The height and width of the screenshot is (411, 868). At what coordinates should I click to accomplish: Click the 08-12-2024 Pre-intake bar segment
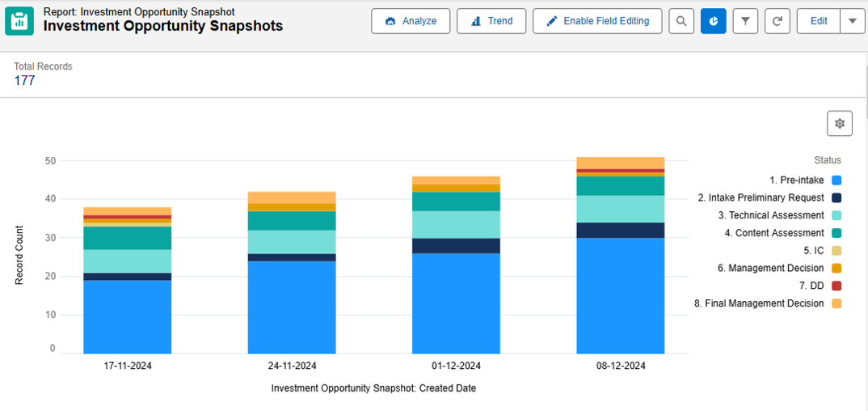(620, 295)
